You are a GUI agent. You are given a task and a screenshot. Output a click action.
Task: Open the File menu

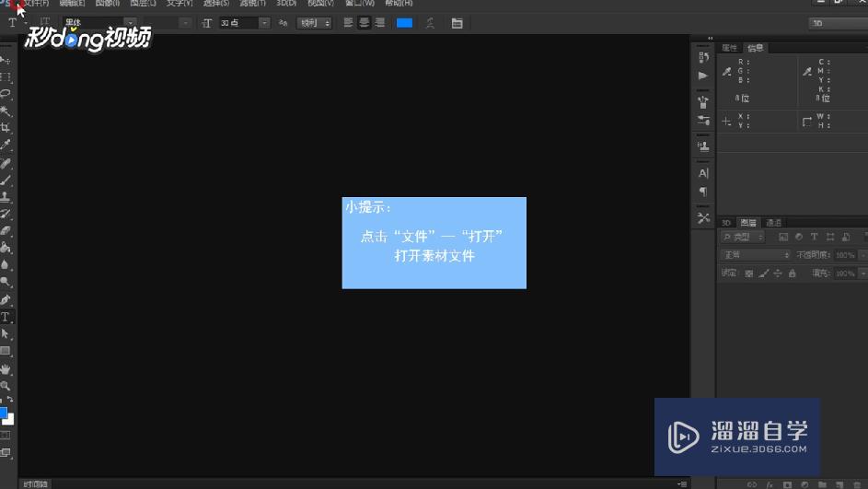pyautogui.click(x=36, y=4)
